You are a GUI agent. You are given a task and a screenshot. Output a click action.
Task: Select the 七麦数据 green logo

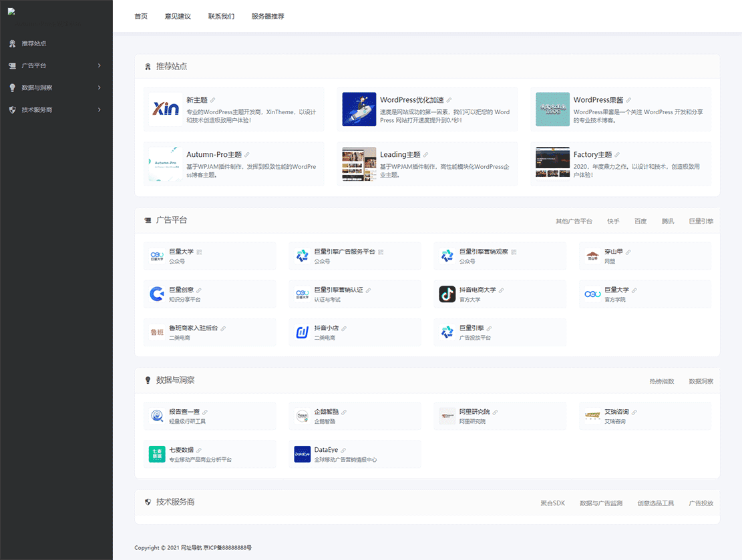coord(156,455)
